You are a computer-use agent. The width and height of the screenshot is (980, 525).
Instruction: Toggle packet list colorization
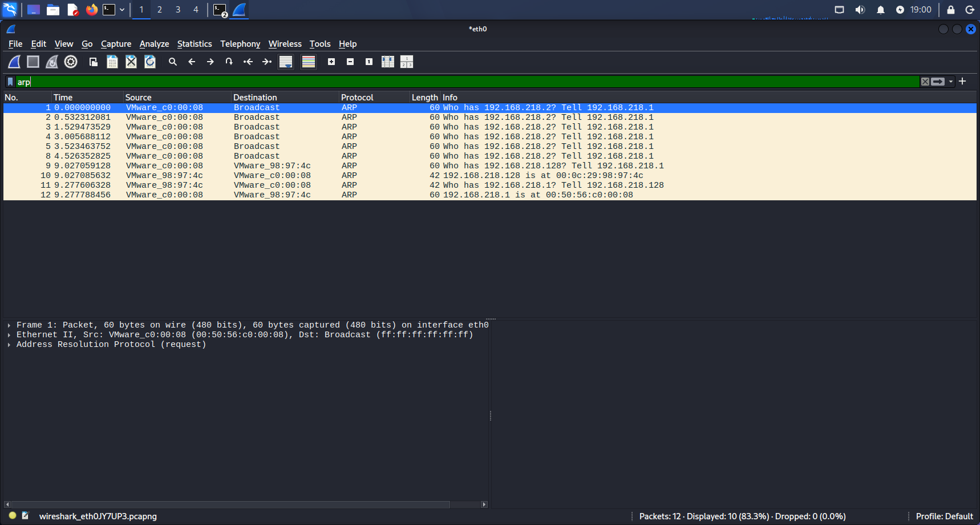309,62
